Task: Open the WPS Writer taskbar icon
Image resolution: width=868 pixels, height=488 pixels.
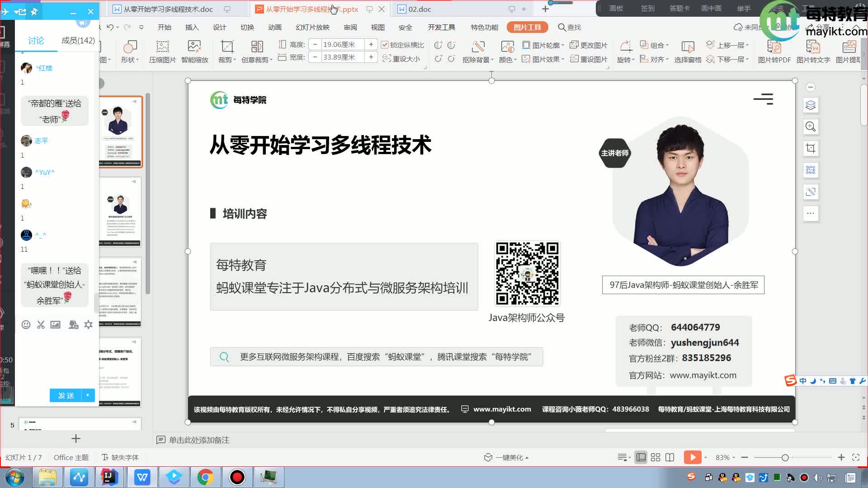Action: 142,477
